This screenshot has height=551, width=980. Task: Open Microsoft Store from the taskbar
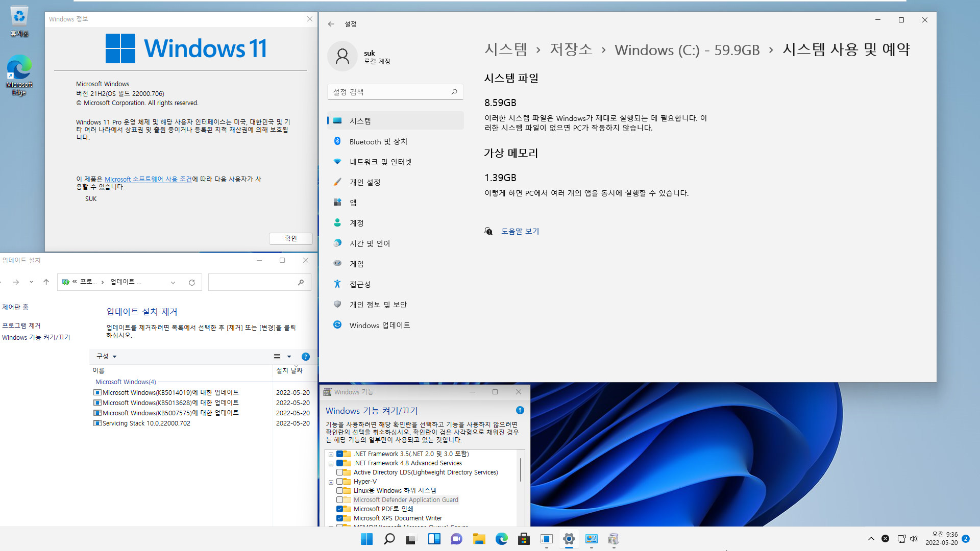point(524,539)
